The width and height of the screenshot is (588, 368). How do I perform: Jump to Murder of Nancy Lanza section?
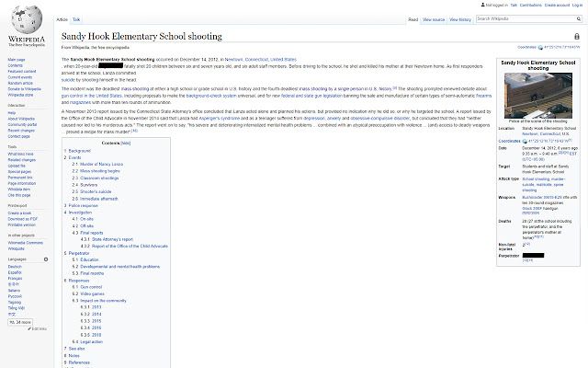(x=101, y=164)
